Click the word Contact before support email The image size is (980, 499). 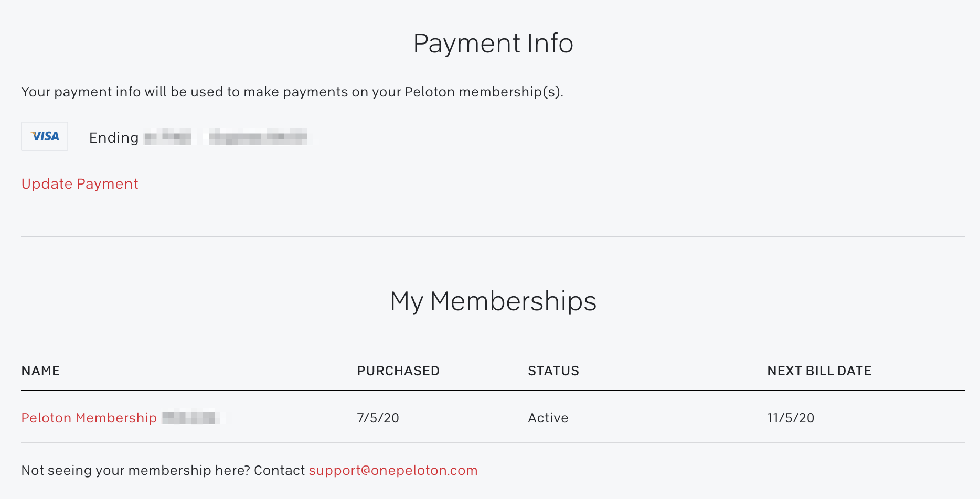click(x=279, y=470)
